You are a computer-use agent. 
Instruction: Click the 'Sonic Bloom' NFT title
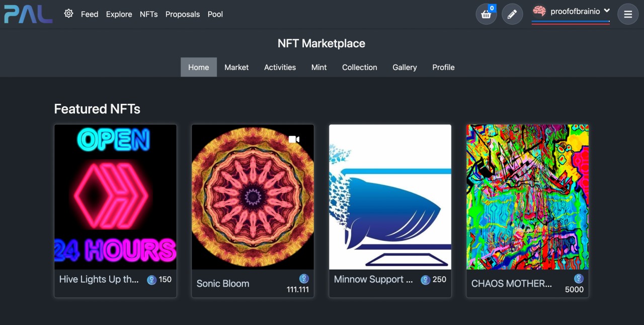(223, 284)
